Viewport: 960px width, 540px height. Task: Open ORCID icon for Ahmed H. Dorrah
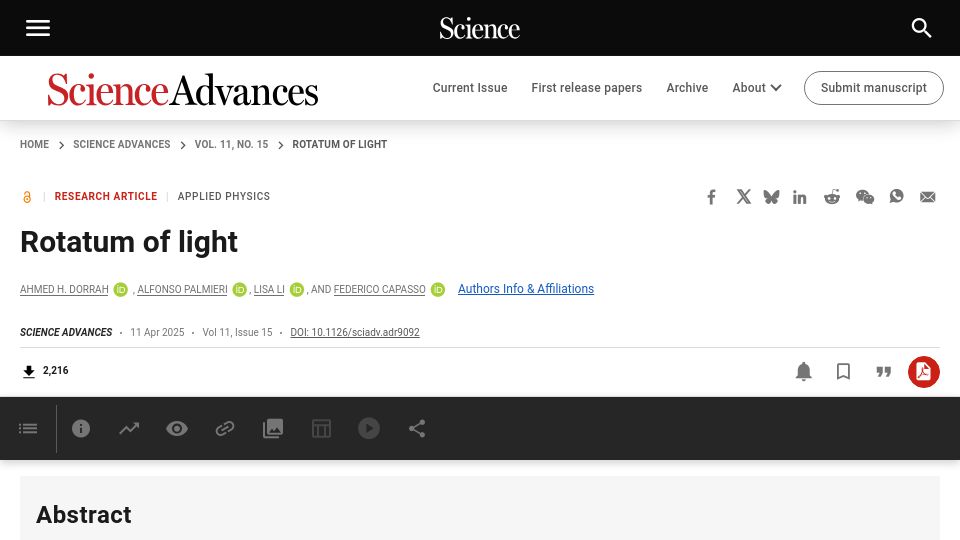tap(121, 290)
